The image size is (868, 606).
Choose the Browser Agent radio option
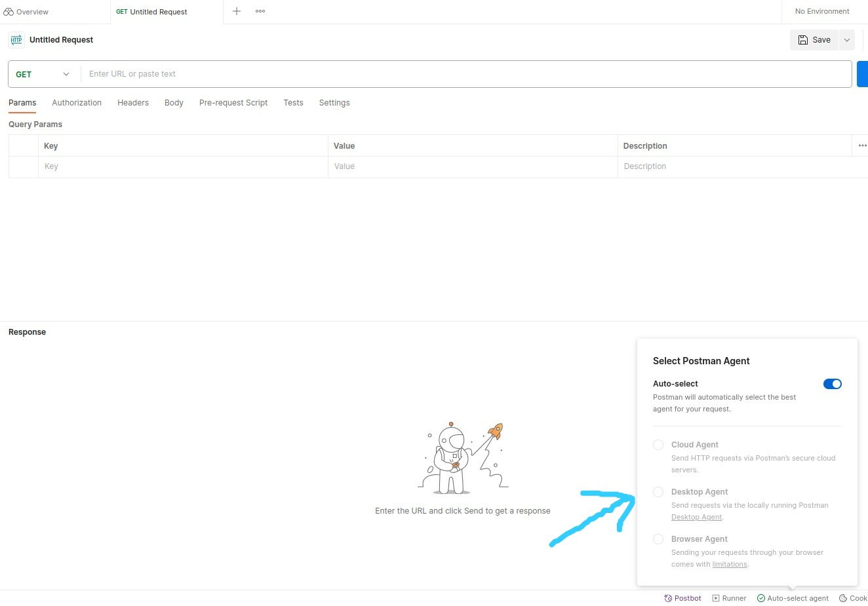658,539
